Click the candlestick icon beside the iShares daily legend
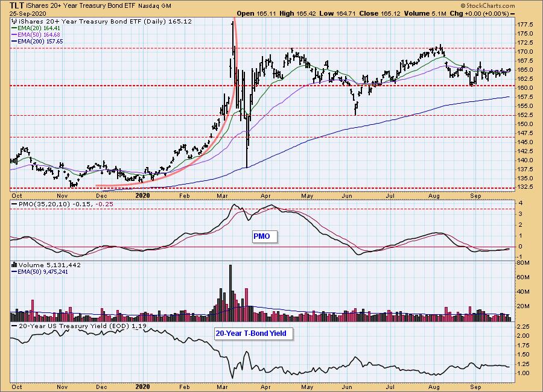 click(14, 22)
